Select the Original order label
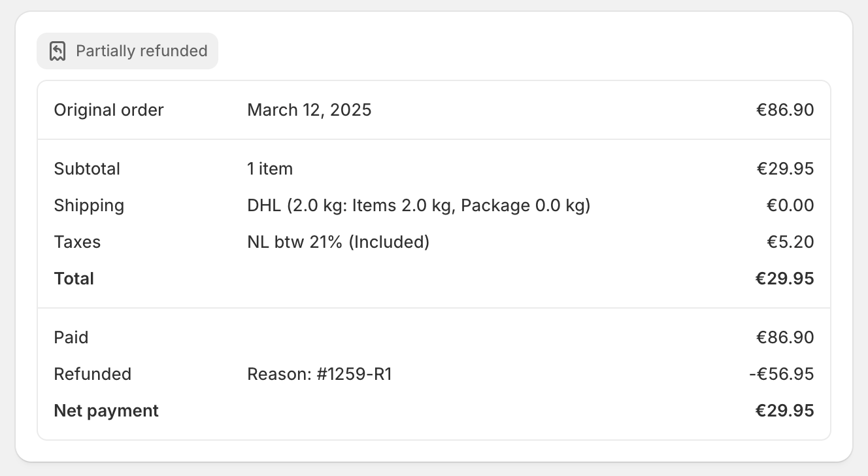This screenshot has height=476, width=868. pyautogui.click(x=108, y=110)
